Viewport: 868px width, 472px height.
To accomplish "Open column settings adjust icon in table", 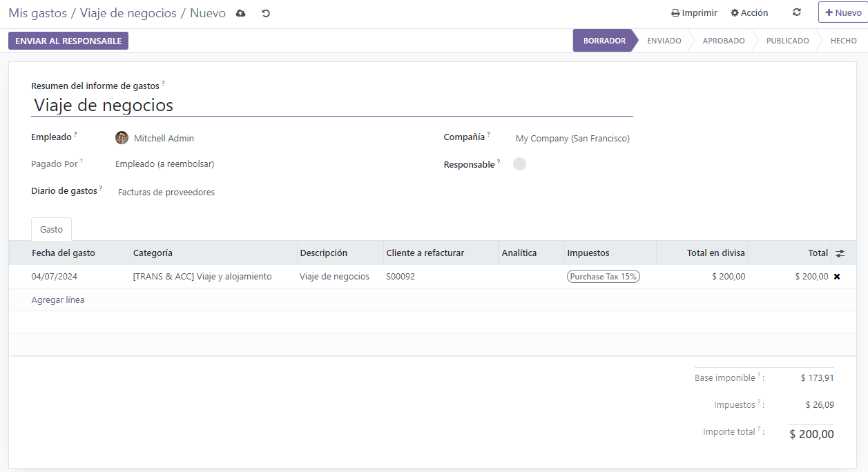I will pyautogui.click(x=840, y=253).
